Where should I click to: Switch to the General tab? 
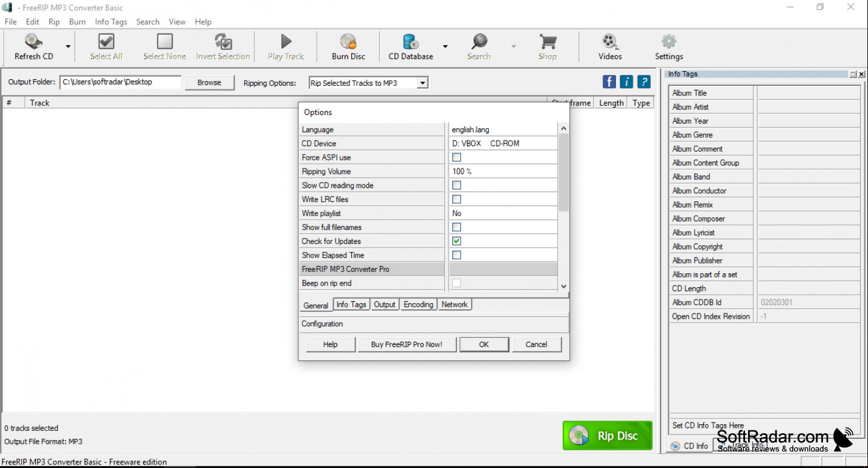point(316,305)
